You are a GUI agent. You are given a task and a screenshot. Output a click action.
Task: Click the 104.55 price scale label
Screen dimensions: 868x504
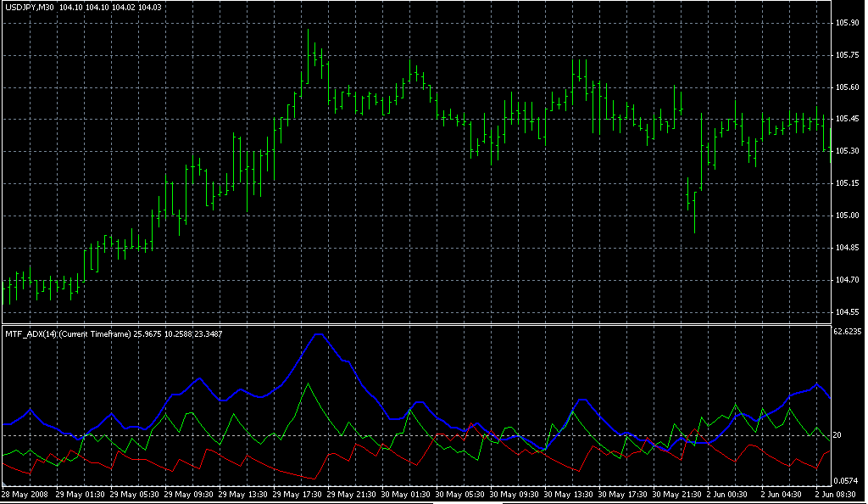click(x=847, y=311)
